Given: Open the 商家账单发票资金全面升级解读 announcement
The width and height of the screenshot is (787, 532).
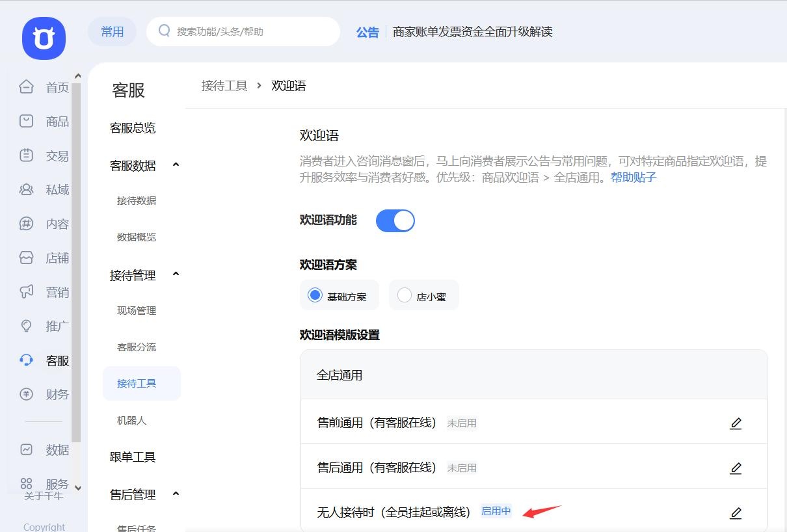Looking at the screenshot, I should [473, 31].
